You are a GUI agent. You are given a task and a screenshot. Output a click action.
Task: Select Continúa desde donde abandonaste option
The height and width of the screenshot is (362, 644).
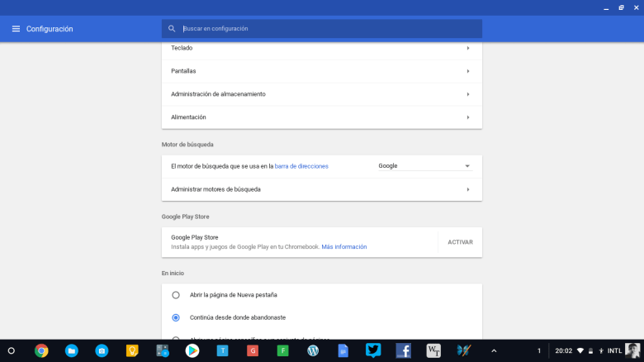(x=175, y=317)
